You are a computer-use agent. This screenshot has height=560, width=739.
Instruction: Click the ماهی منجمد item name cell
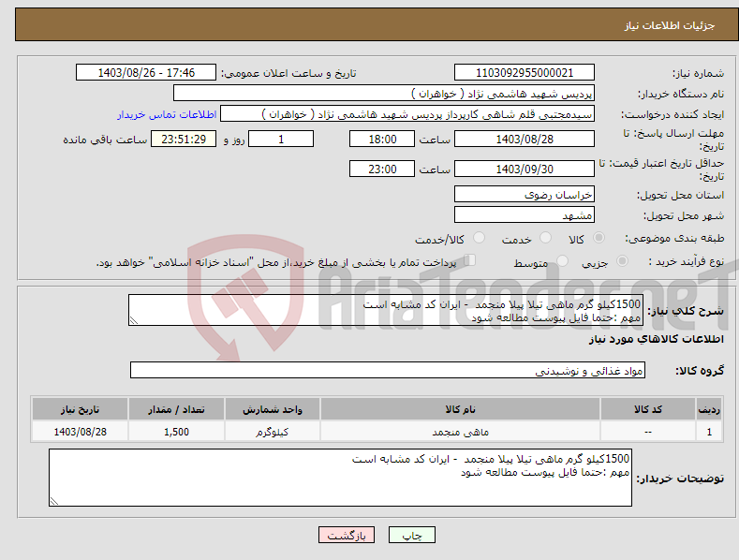pyautogui.click(x=461, y=432)
